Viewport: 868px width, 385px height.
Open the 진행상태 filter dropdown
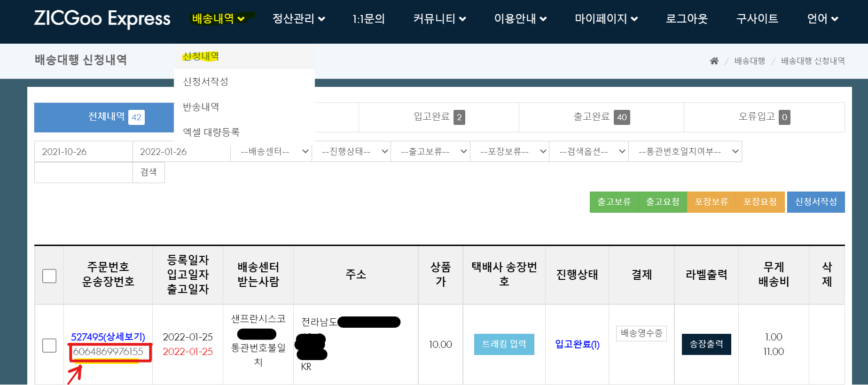pos(351,152)
